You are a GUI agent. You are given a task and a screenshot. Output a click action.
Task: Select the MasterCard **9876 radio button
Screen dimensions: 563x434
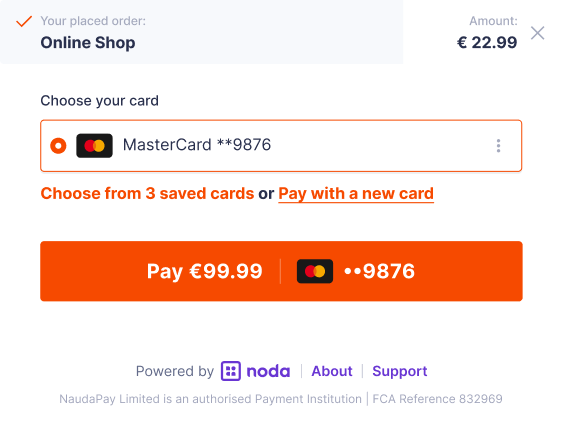(58, 146)
